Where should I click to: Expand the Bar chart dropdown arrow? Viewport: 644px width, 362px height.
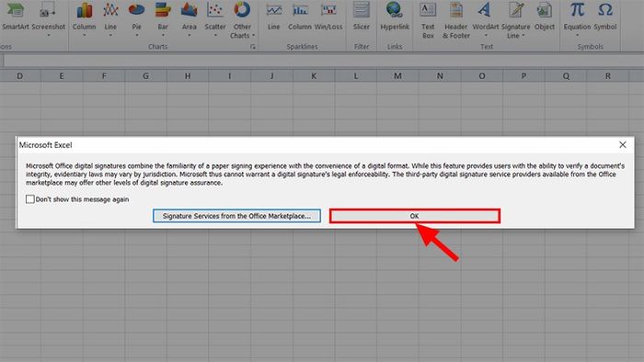point(163,36)
